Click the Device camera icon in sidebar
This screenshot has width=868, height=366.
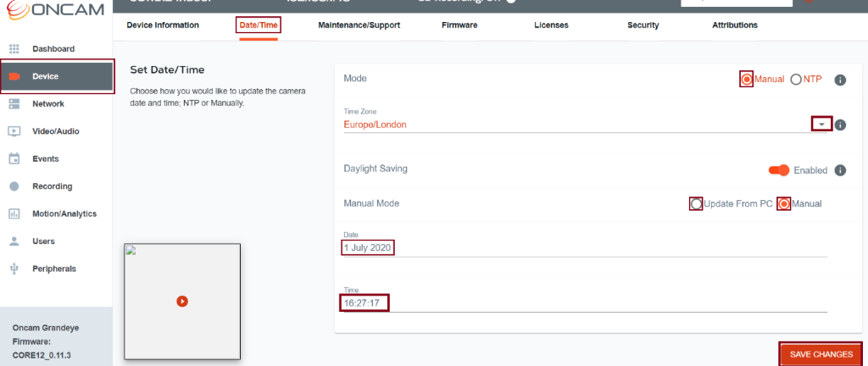[15, 76]
